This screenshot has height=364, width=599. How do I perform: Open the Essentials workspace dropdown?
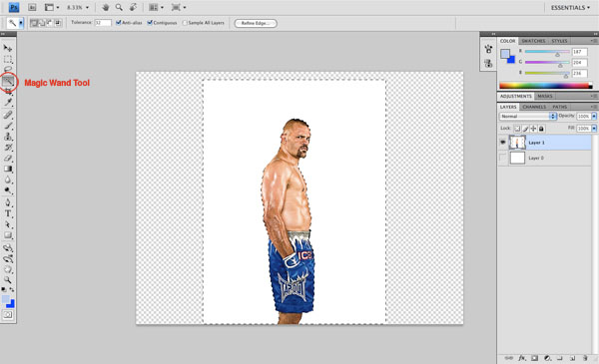coord(570,8)
